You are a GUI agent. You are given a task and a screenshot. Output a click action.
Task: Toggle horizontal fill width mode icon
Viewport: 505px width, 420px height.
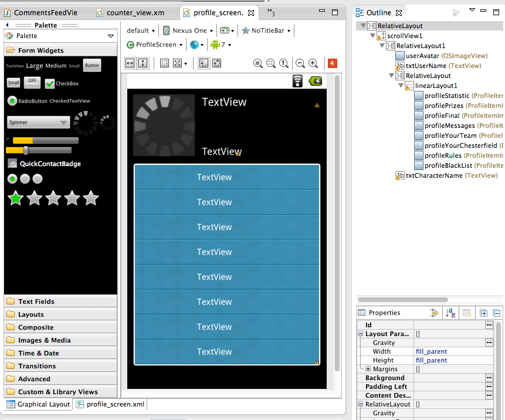point(129,63)
